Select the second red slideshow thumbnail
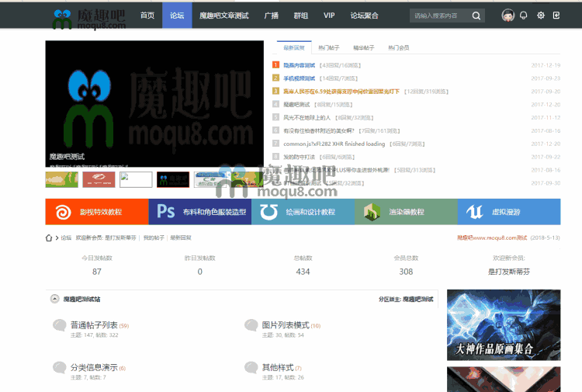582x392 pixels. 99,179
